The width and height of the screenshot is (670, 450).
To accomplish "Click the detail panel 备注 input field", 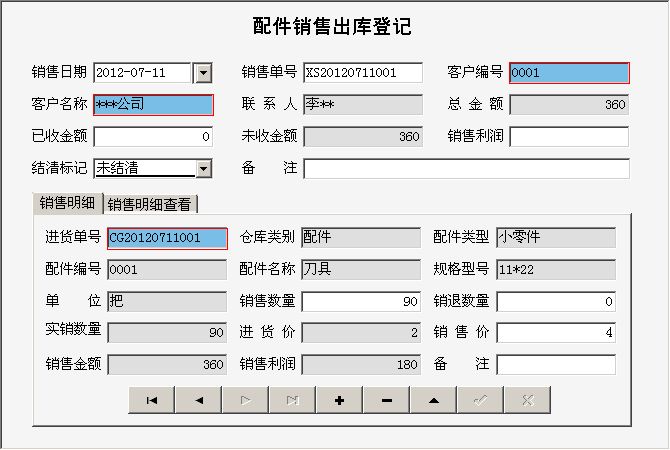I will [x=556, y=365].
